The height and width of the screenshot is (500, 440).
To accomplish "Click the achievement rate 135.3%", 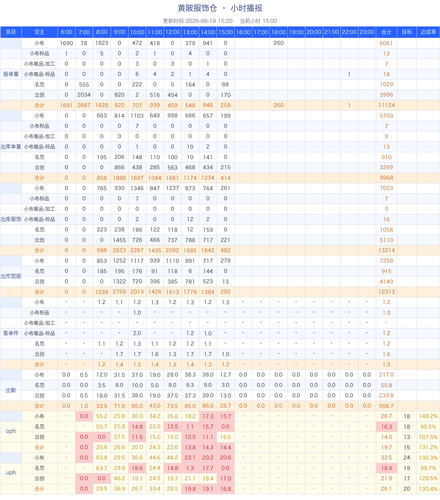I will (x=428, y=457).
